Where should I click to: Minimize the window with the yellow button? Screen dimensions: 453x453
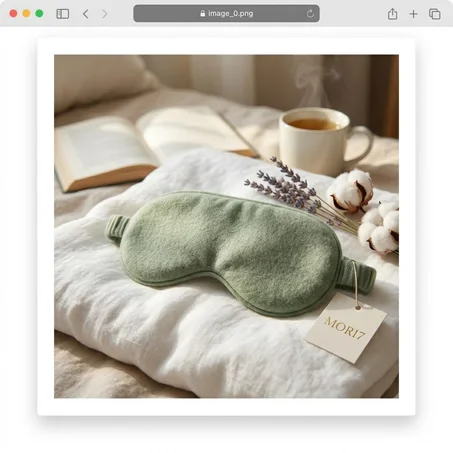pos(26,13)
